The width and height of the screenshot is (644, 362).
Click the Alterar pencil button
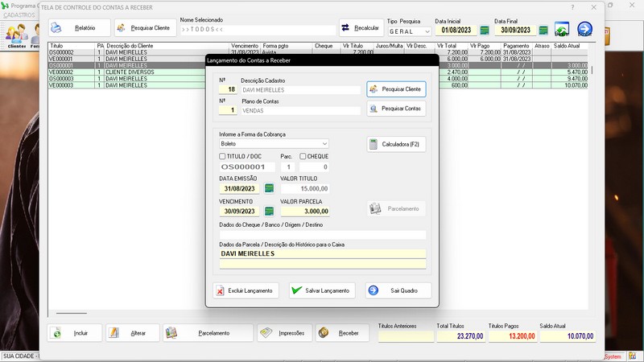133,333
